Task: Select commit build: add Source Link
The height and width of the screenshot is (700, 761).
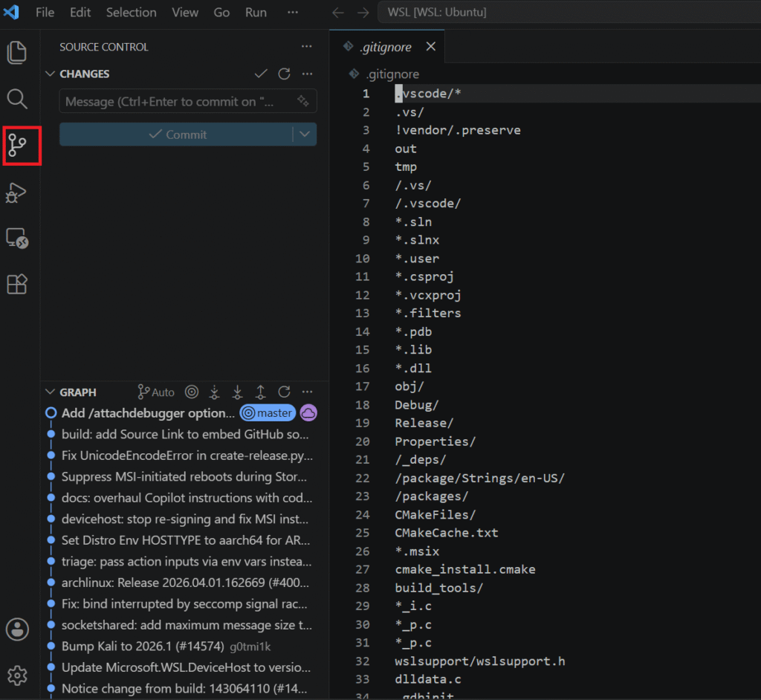Action: (x=184, y=434)
